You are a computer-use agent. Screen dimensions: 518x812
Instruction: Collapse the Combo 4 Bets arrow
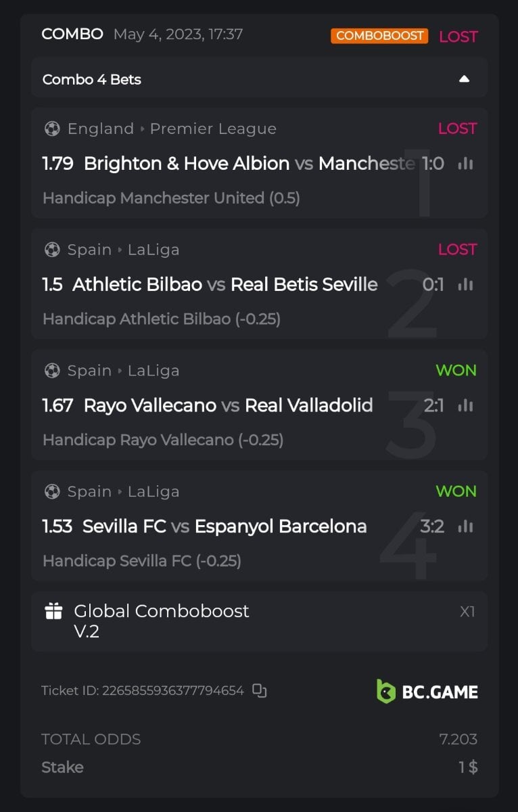(x=464, y=79)
